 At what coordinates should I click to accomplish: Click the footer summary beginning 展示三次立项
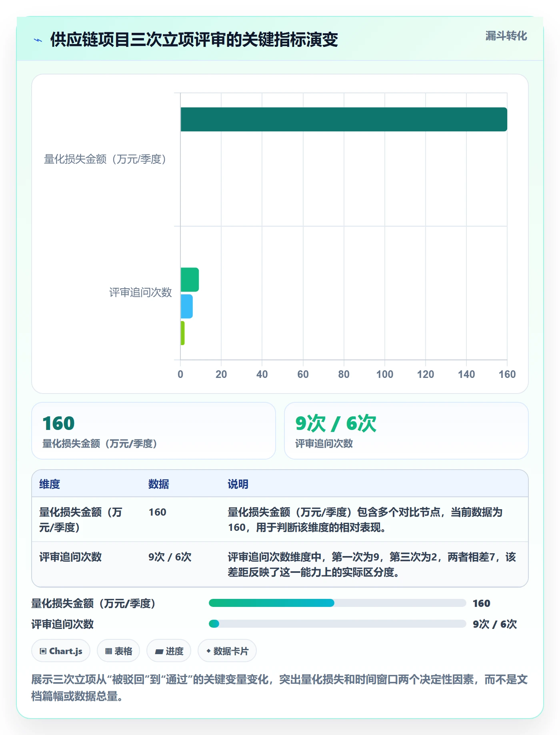click(x=280, y=688)
